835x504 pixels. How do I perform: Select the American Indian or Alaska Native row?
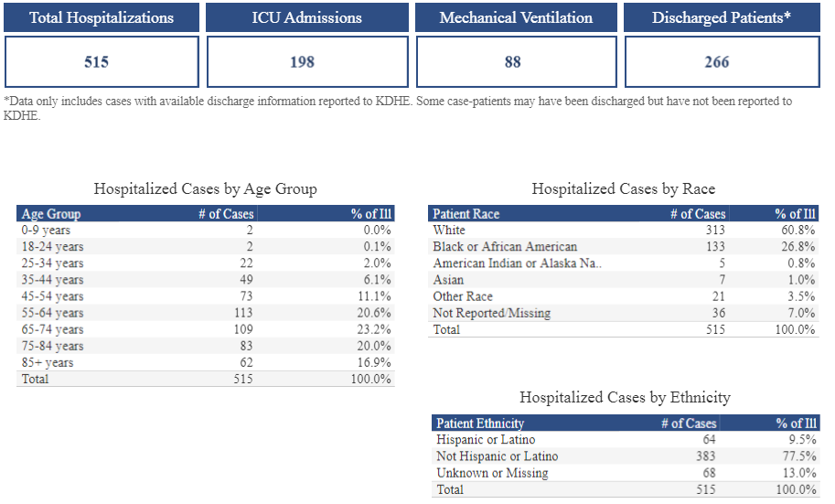518,263
